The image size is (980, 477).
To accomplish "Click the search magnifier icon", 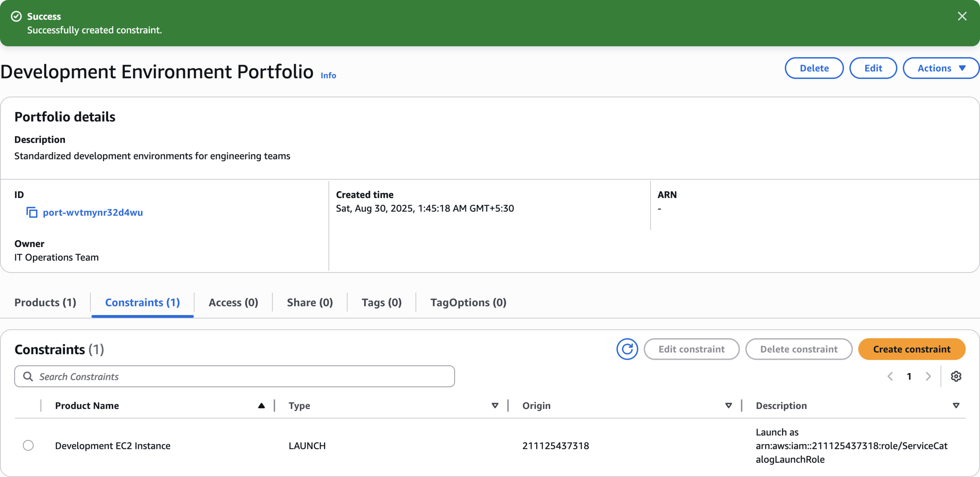I will click(28, 377).
